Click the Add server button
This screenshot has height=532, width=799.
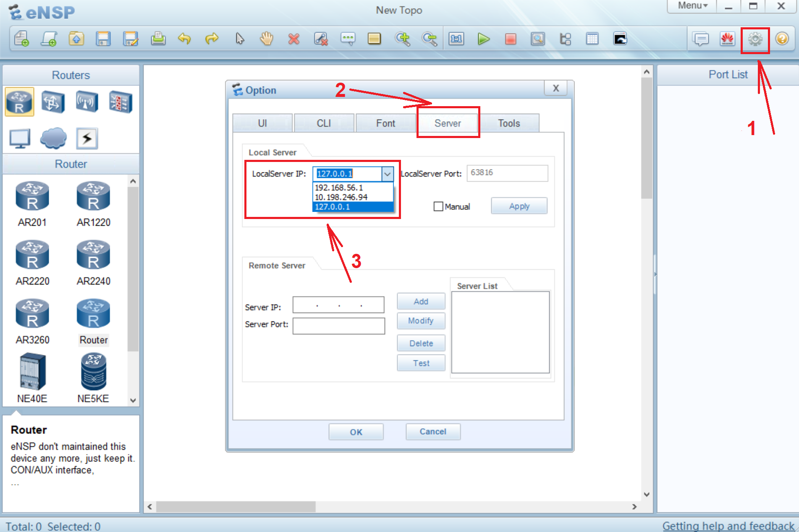click(421, 301)
